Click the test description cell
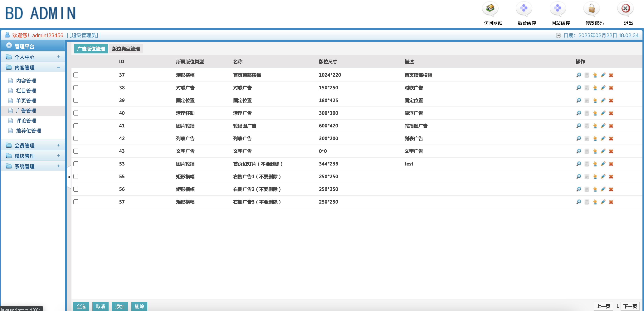The width and height of the screenshot is (644, 311). 409,164
